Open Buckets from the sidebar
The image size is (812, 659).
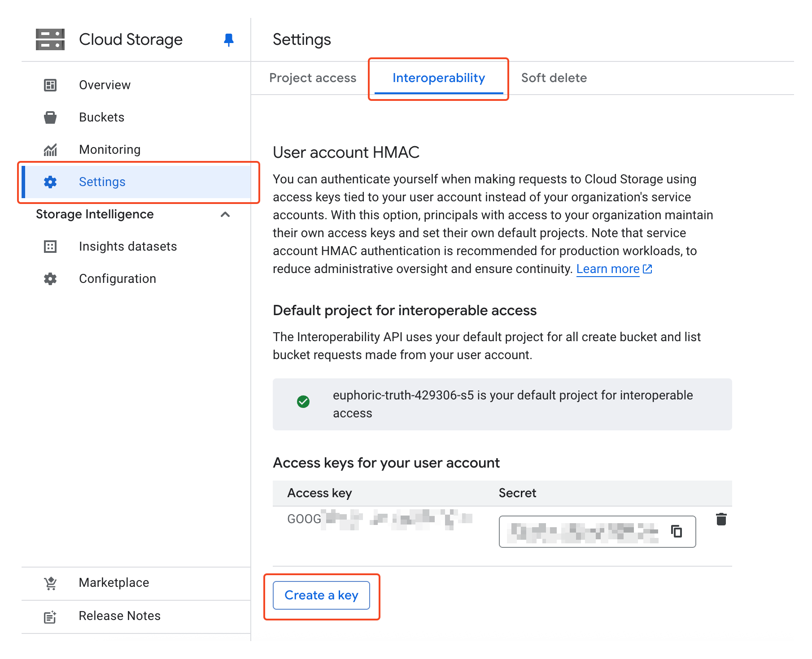(x=102, y=117)
